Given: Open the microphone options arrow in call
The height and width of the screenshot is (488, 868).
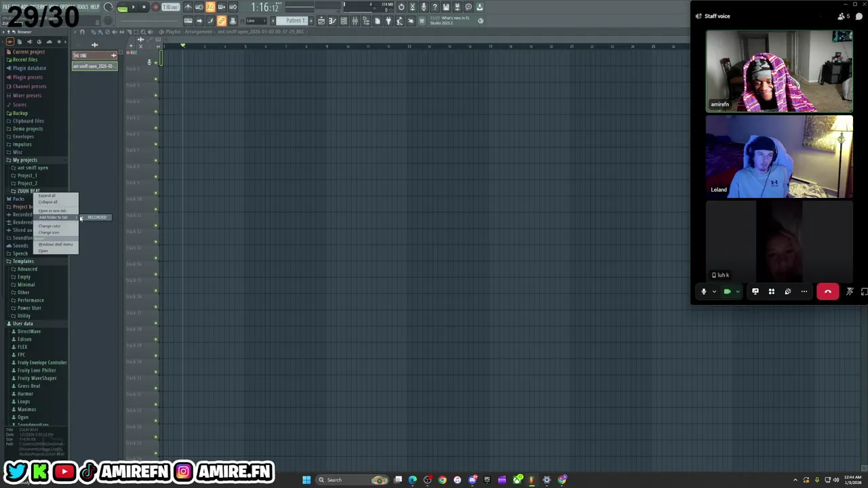Looking at the screenshot, I should [714, 292].
